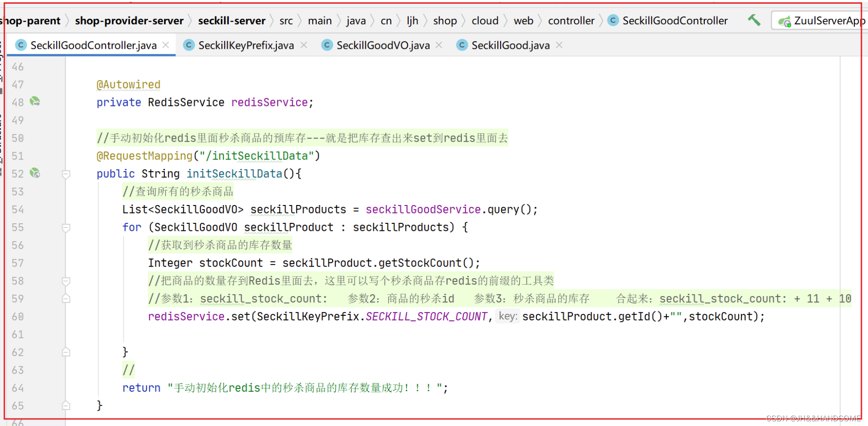Switch to the SeckillGood.java tab
The height and width of the screenshot is (426, 868).
[x=510, y=45]
